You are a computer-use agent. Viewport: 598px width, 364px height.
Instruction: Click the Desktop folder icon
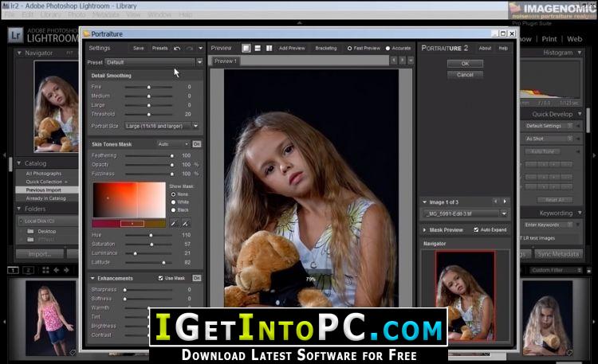tap(30, 231)
